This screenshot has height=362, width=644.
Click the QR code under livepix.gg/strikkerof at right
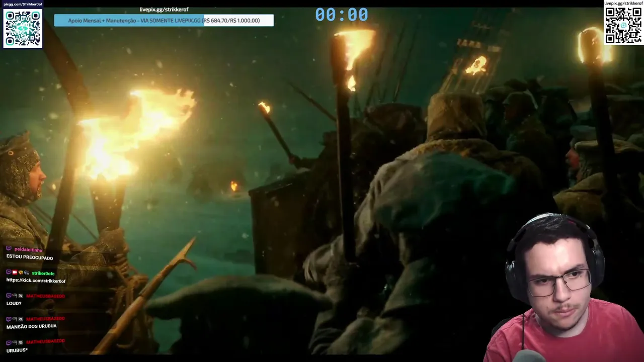[x=623, y=26]
